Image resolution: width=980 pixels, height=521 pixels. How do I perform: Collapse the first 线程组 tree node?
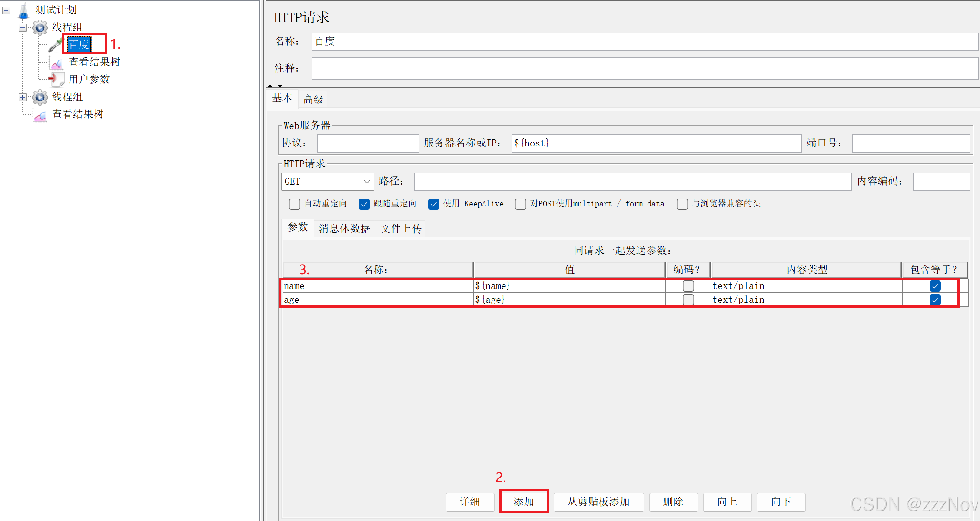[x=23, y=28]
